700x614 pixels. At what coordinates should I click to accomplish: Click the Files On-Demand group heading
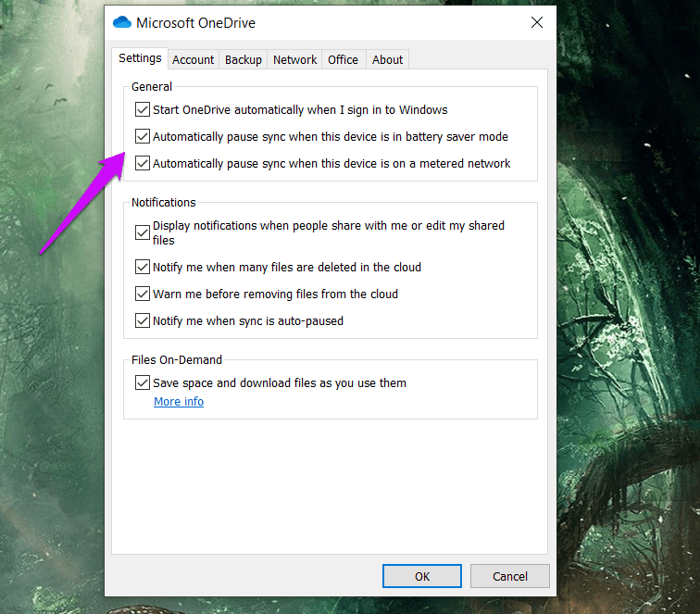click(x=177, y=360)
